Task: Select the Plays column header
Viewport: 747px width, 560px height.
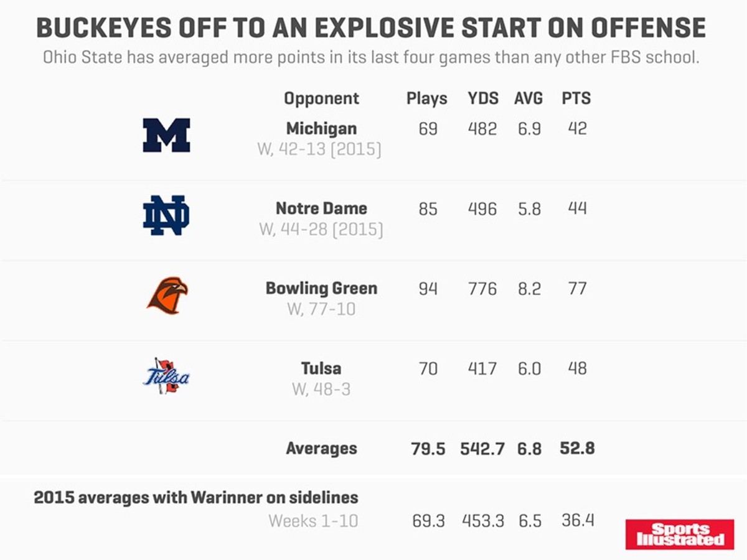Action: click(427, 98)
